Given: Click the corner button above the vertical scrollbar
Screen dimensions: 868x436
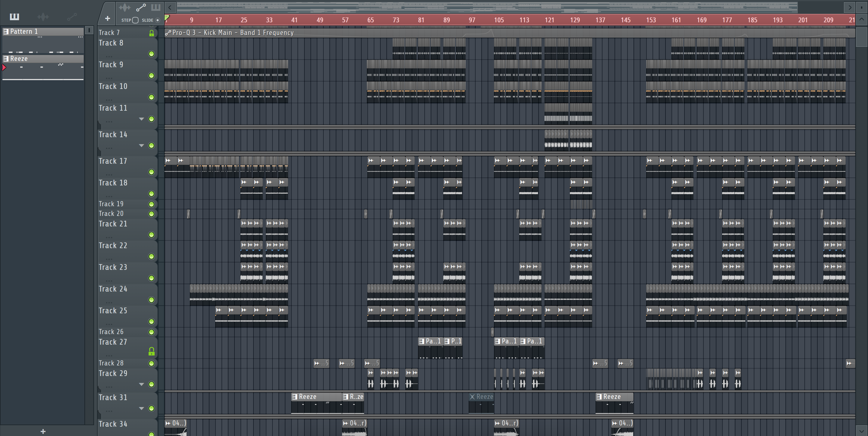Looking at the screenshot, I should 862,7.
